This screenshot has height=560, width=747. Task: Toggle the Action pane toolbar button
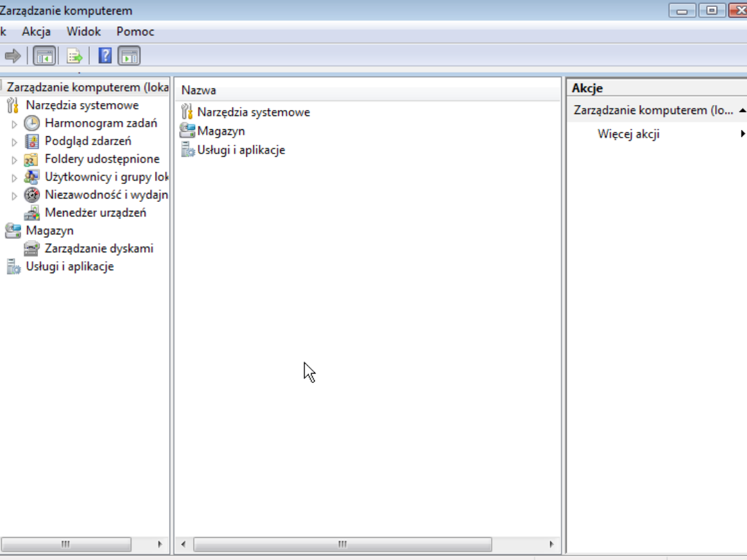(x=129, y=56)
